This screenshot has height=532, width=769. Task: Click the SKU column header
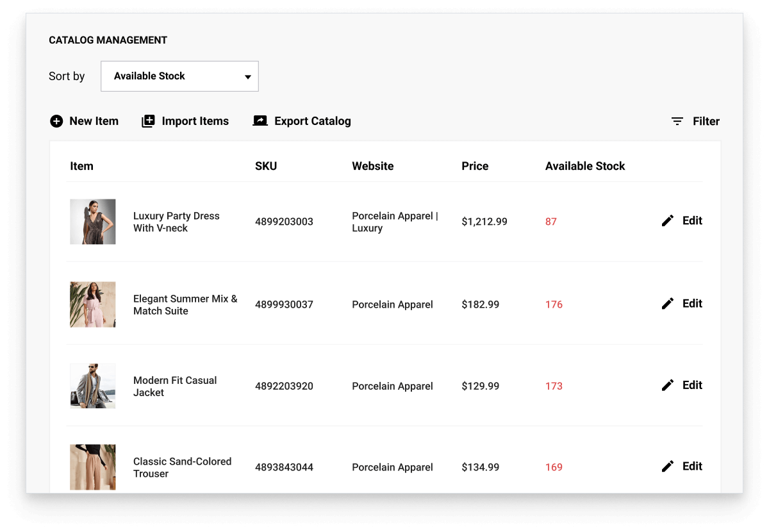pos(266,166)
